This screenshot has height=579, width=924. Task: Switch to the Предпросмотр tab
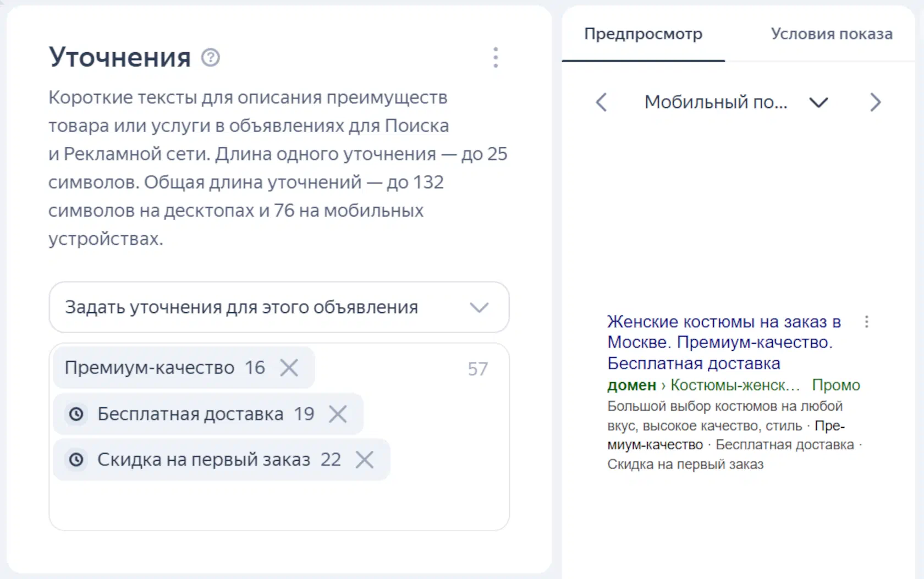click(643, 34)
